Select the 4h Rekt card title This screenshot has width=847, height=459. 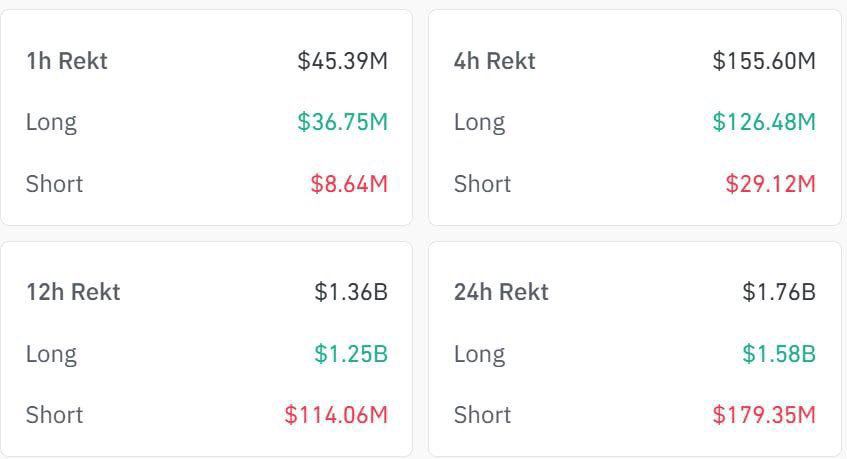(494, 61)
